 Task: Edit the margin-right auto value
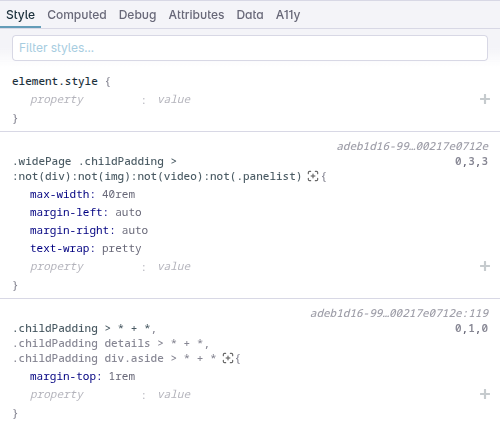135,230
